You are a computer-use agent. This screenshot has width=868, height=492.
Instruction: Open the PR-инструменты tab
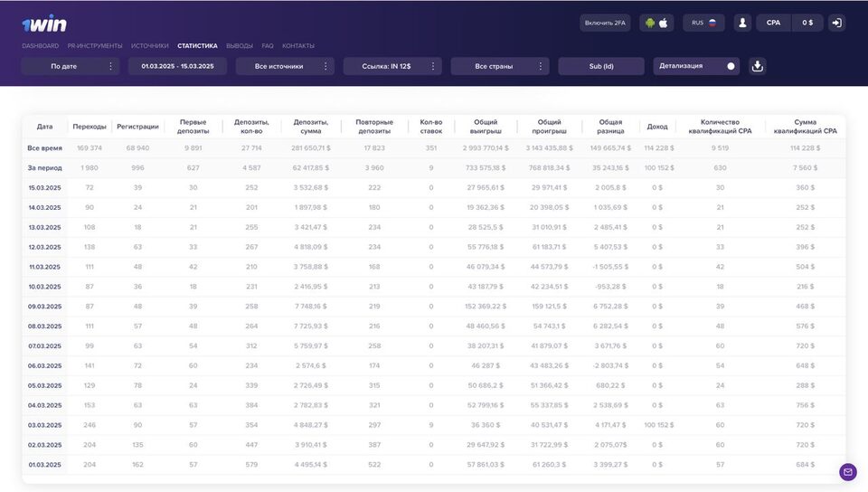(x=95, y=45)
